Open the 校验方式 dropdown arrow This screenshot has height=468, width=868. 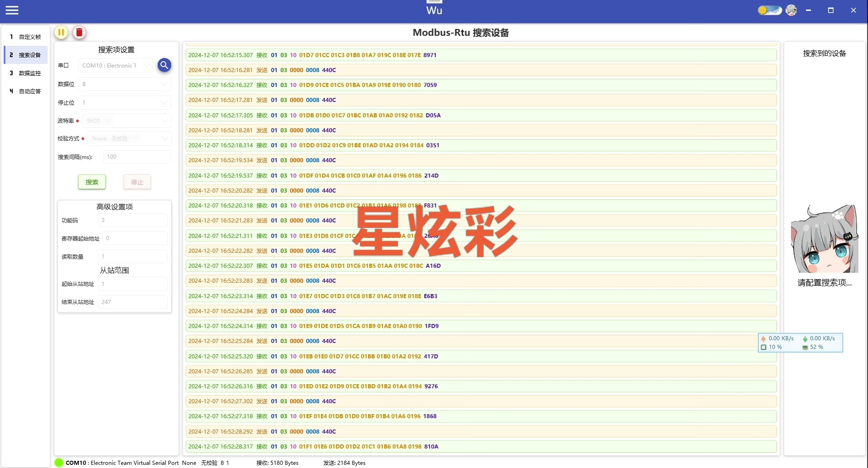pos(164,139)
